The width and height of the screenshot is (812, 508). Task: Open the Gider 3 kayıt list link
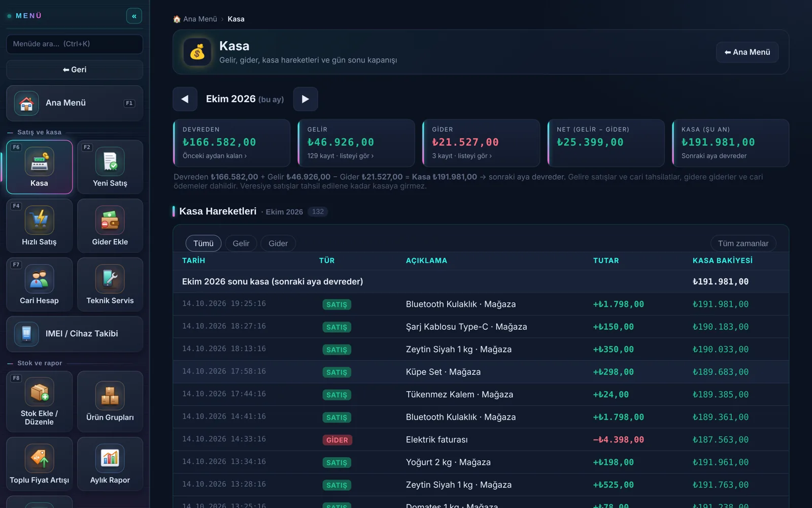[x=462, y=156]
